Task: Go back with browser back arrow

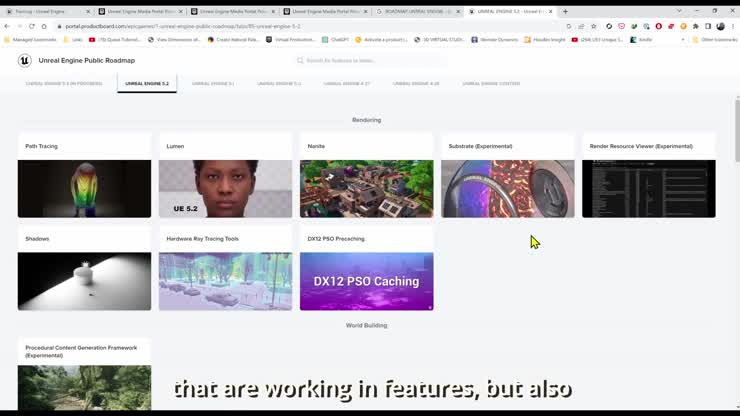Action: pos(7,26)
